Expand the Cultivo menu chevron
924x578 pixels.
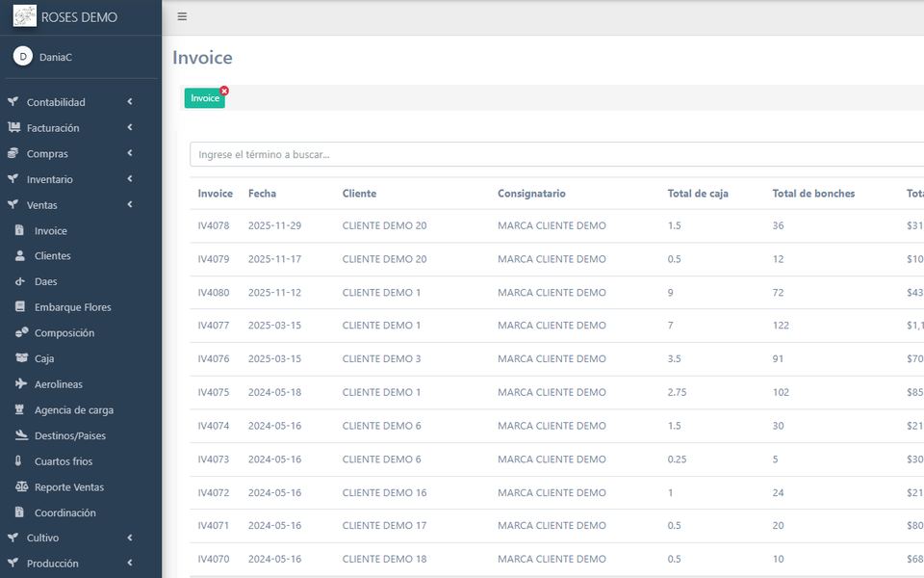[130, 538]
